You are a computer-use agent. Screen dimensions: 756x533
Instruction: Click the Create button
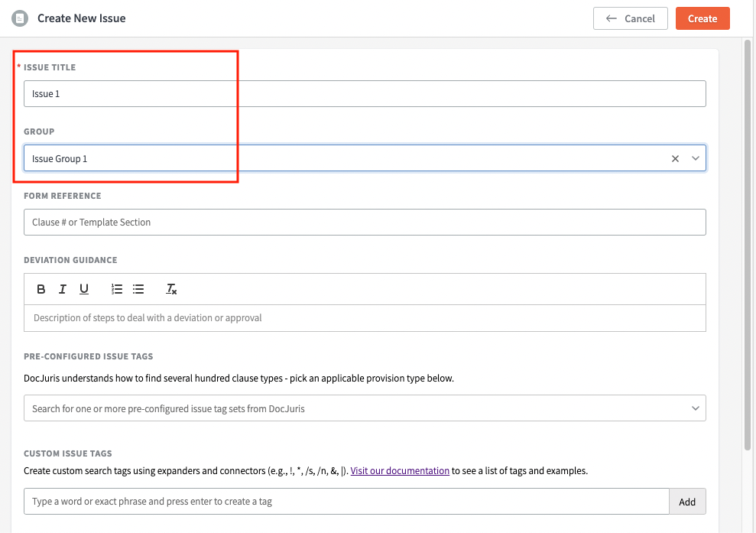[702, 18]
